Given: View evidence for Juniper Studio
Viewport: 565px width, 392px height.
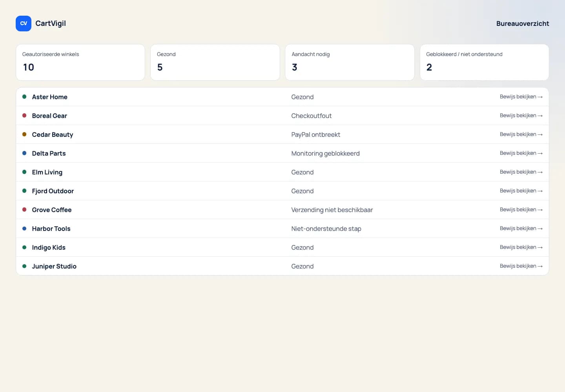Looking at the screenshot, I should tap(521, 266).
